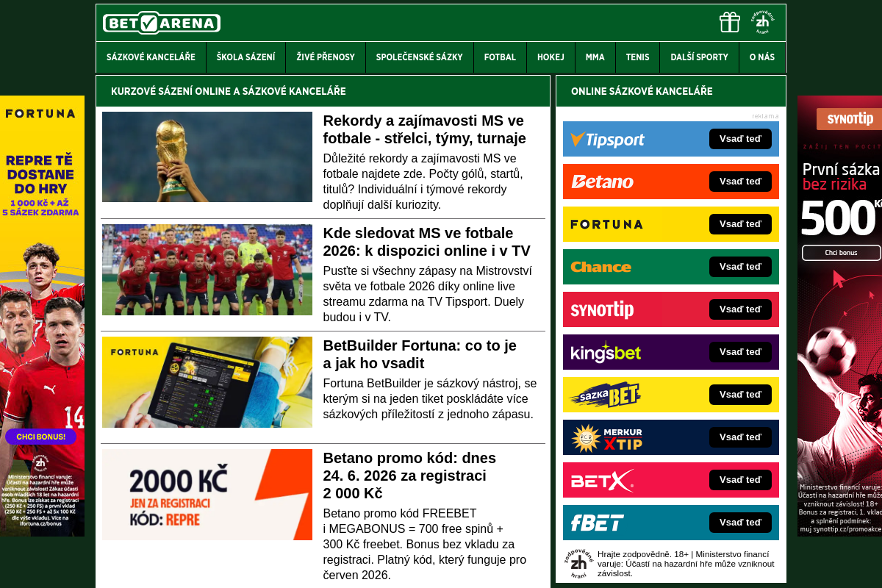Open article Rekordy a zajímavosti MS ve fotbale

(425, 129)
